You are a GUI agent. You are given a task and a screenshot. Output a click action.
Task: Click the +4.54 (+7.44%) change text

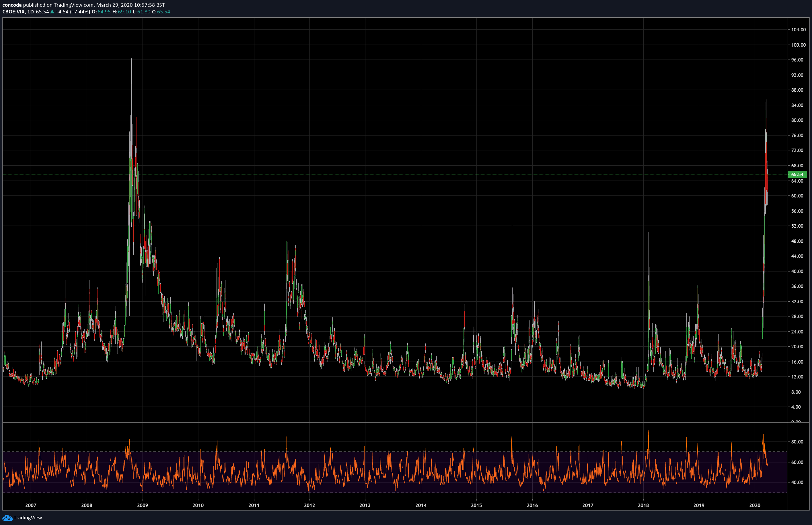click(73, 12)
